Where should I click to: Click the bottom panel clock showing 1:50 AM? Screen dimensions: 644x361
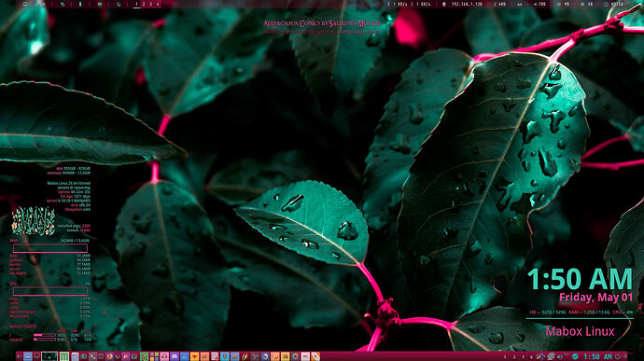point(597,356)
